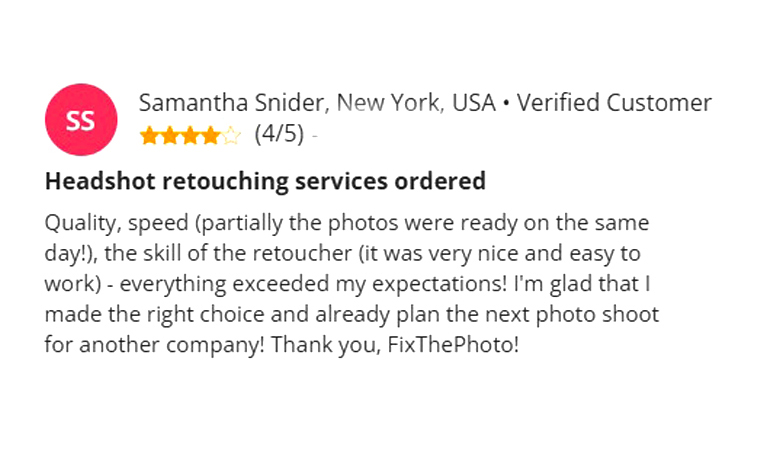
Task: Select the second gold rating star
Action: tap(170, 135)
